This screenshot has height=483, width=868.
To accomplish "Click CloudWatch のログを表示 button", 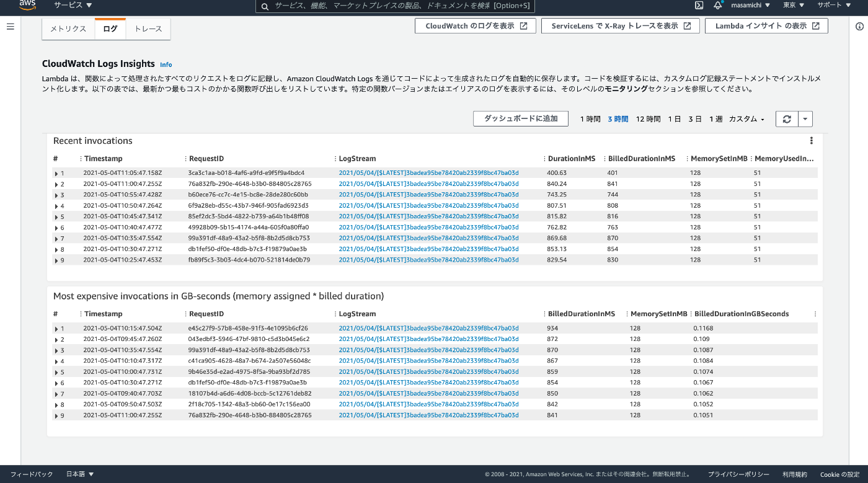I will (x=476, y=26).
